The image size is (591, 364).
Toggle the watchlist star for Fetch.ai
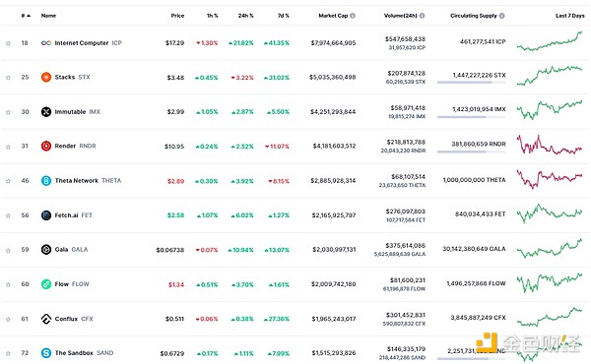point(8,215)
